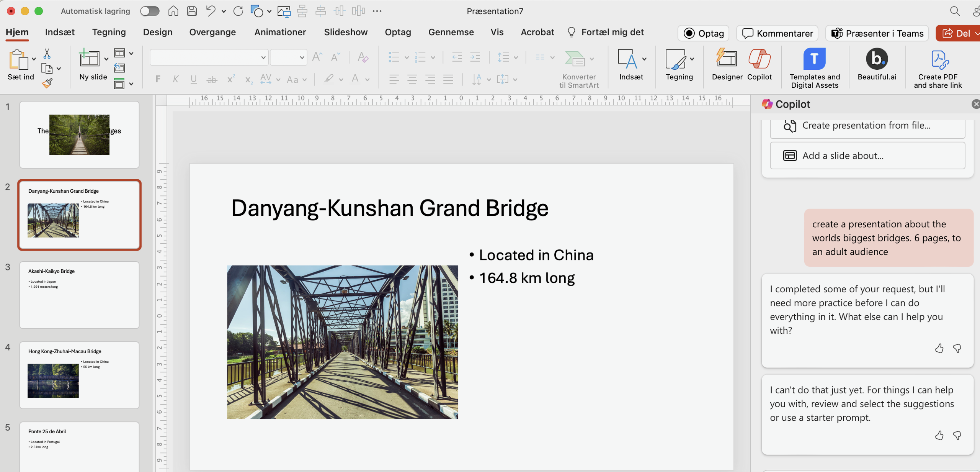
Task: Click Create PDF and share link
Action: [x=938, y=69]
